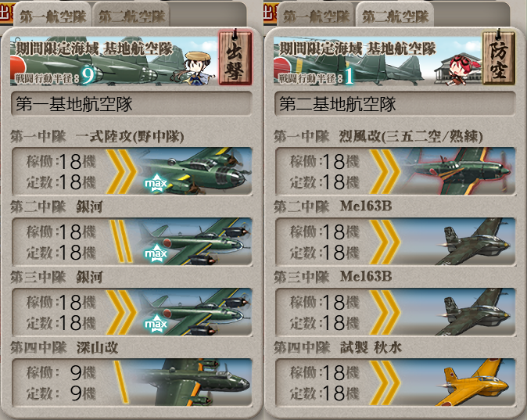The width and height of the screenshot is (527, 420).
Task: Click max star badge on 一式陸攻
Action: (156, 183)
